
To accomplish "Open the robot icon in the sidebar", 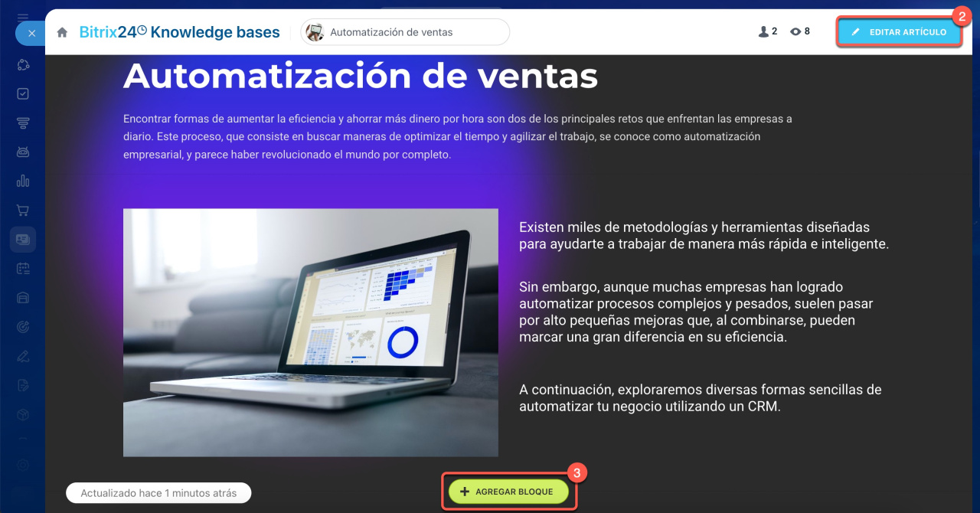I will (x=23, y=152).
